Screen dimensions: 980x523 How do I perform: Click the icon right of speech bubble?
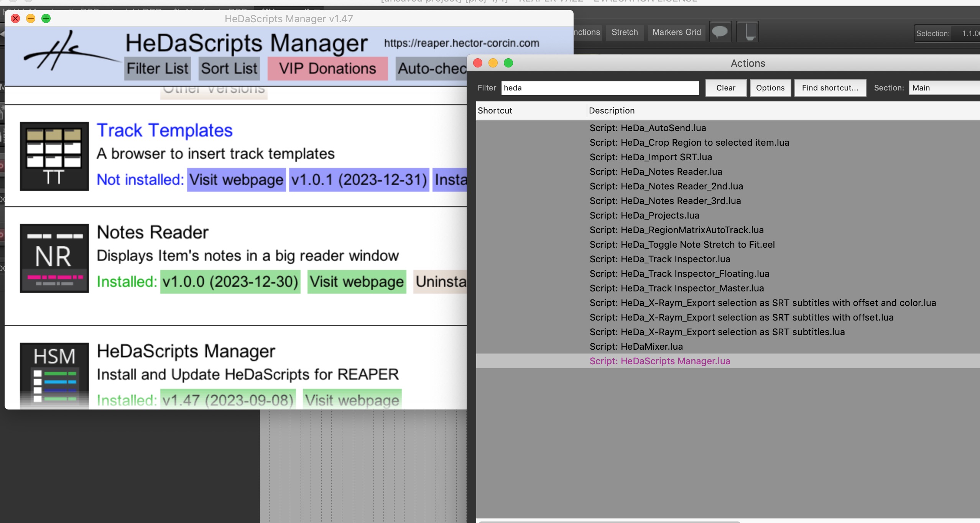[x=747, y=32]
